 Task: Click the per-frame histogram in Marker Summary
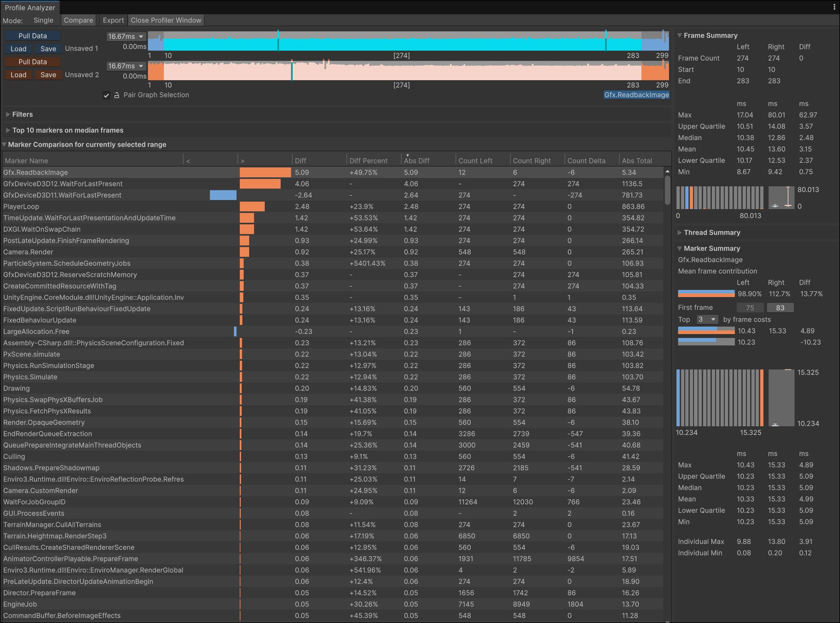click(720, 398)
